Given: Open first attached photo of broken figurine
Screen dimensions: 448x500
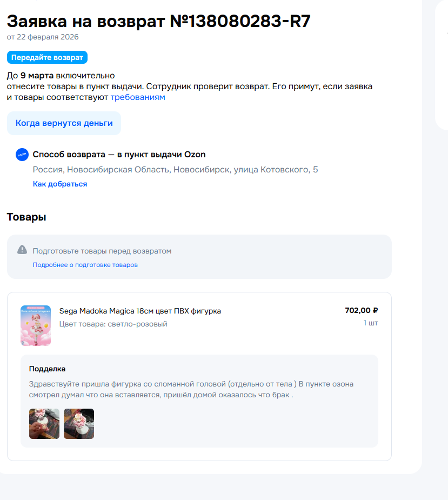Looking at the screenshot, I should (x=44, y=424).
